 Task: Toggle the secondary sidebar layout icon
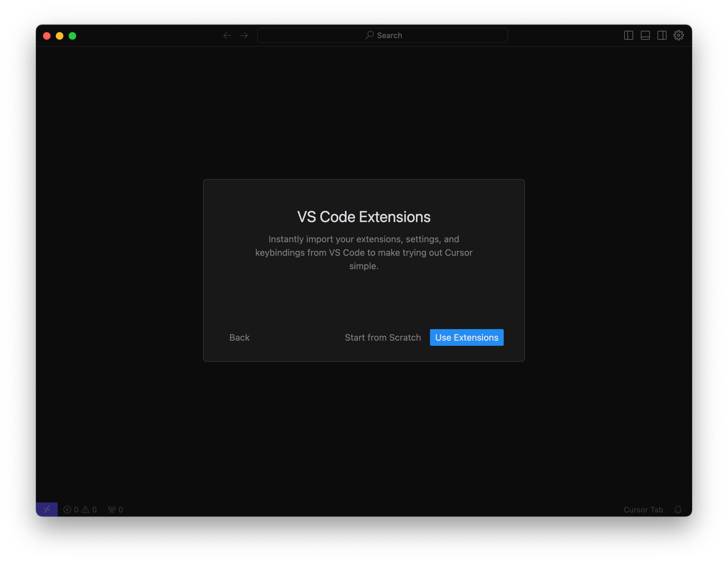[x=662, y=35]
